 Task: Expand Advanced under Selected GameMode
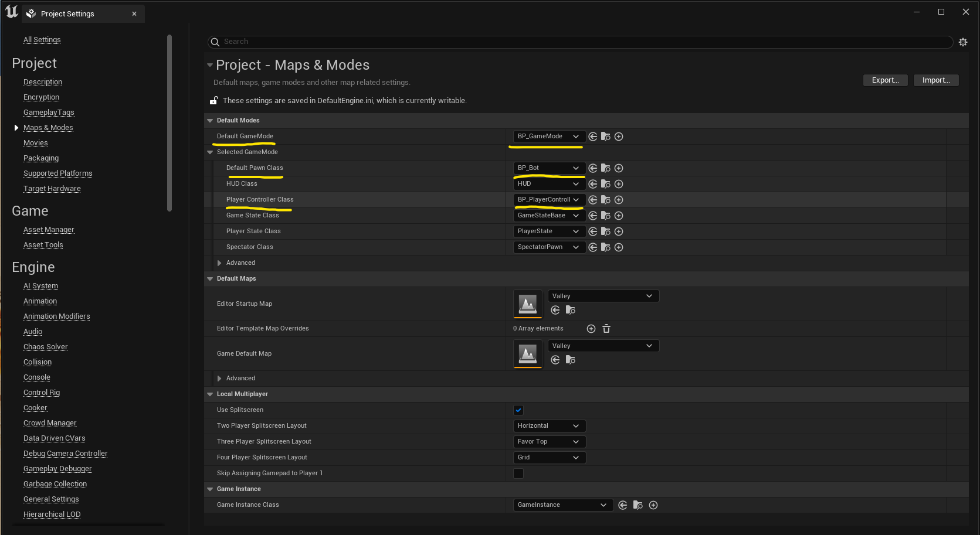pos(219,263)
